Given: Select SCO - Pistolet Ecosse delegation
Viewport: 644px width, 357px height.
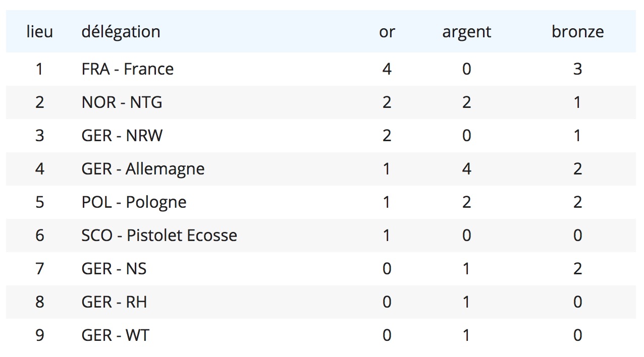Looking at the screenshot, I should [159, 235].
